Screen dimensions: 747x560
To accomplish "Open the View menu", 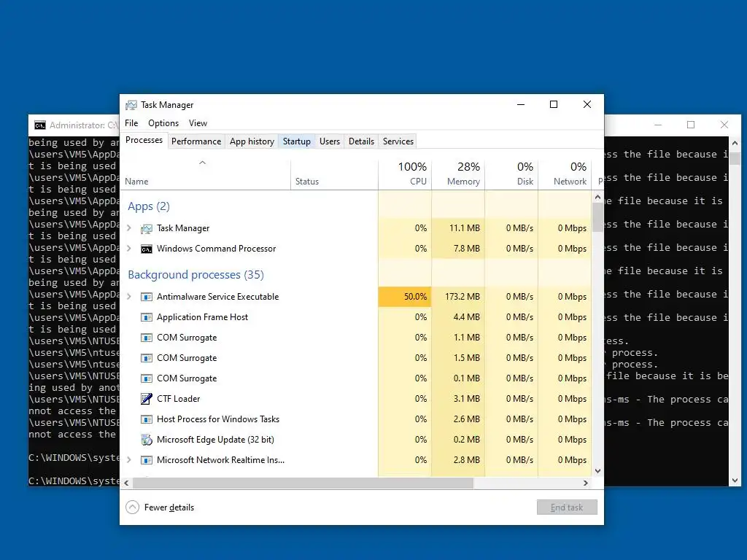I will pyautogui.click(x=198, y=122).
